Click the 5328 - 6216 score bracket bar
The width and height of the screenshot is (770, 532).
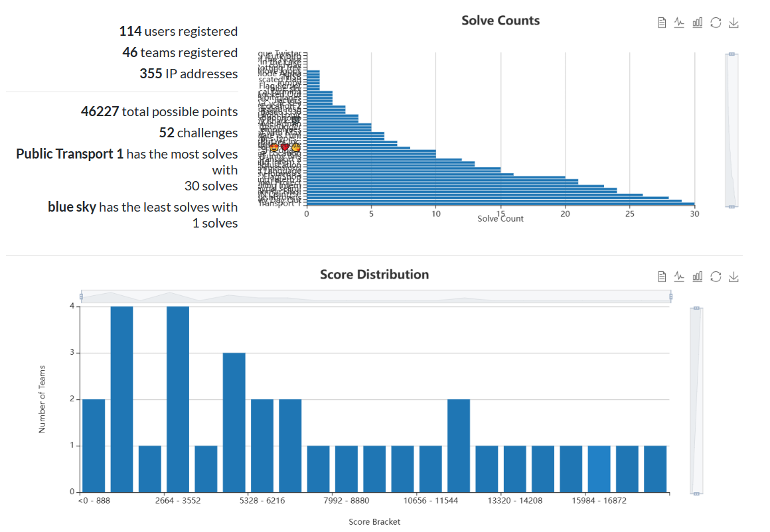[262, 445]
